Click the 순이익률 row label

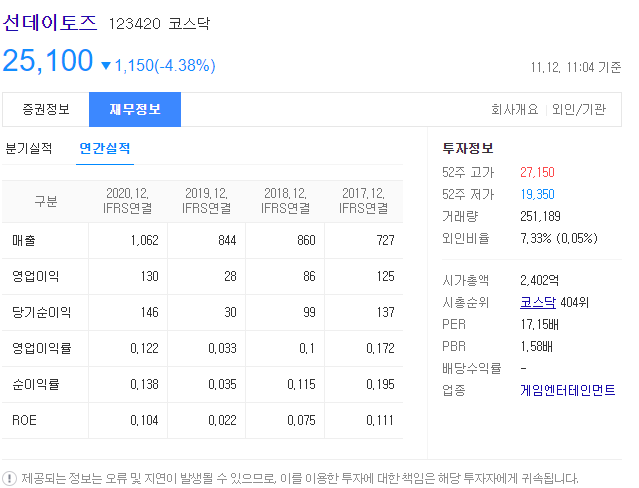(x=36, y=384)
